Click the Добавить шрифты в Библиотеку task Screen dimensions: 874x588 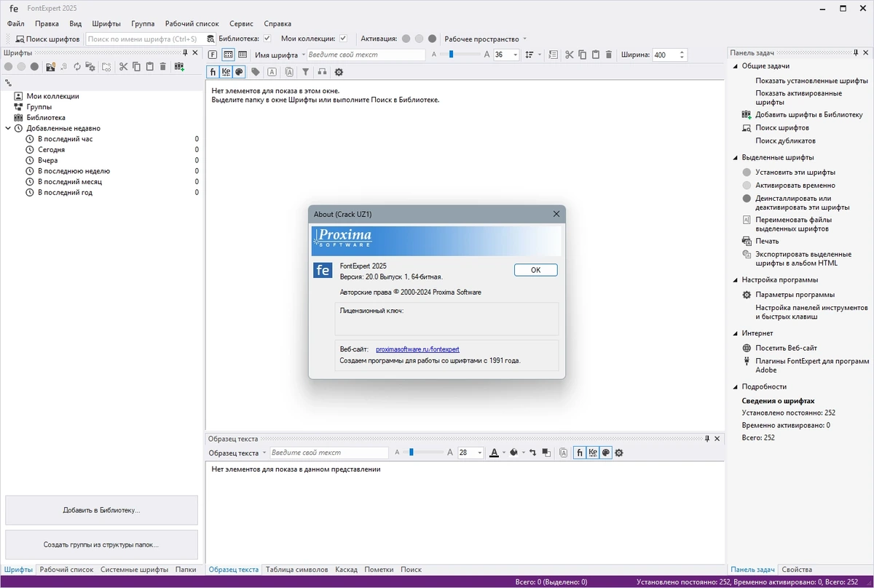pos(808,114)
